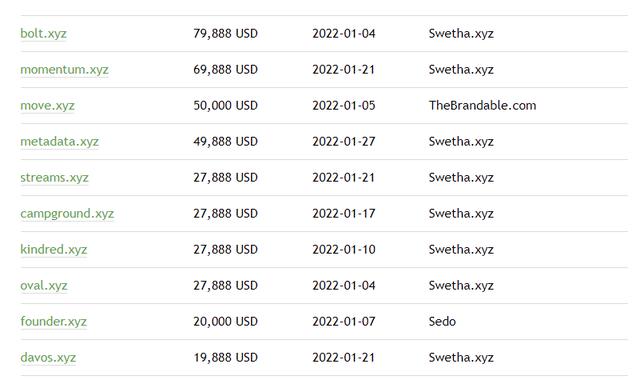Open the kindred.xyz domain link
This screenshot has height=392, width=640.
click(x=53, y=249)
